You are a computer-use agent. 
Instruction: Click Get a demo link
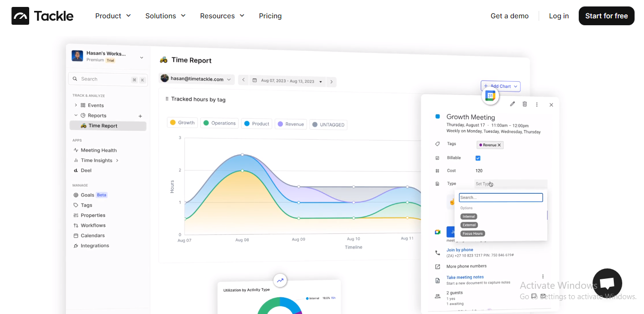click(509, 16)
